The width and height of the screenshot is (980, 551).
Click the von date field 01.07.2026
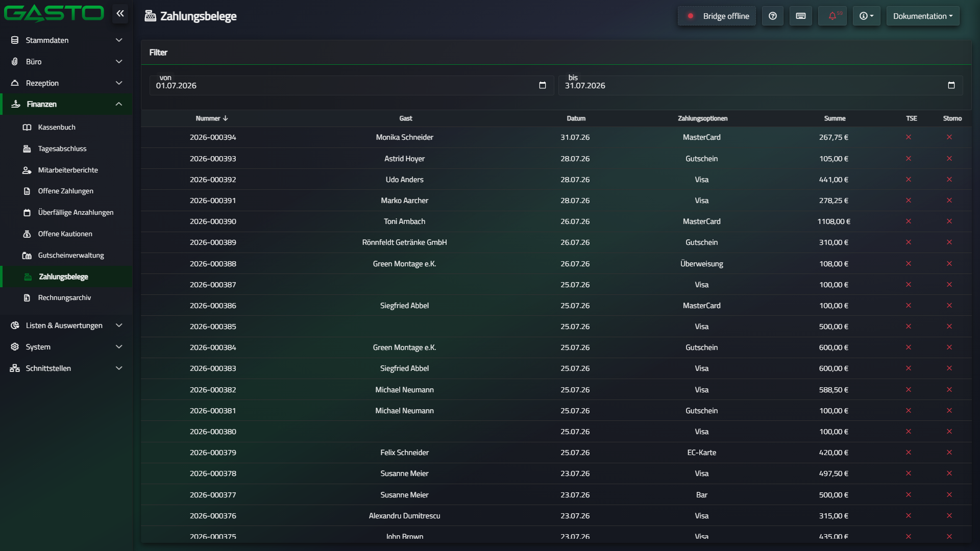click(351, 85)
